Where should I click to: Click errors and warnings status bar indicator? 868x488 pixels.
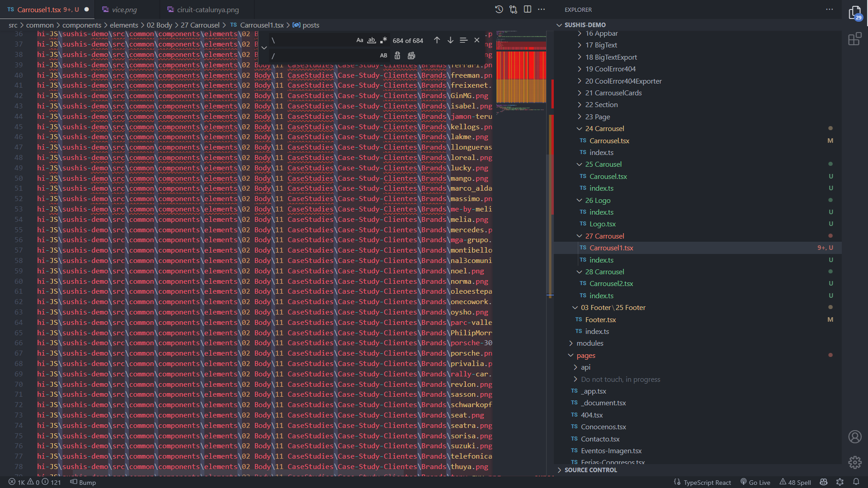pyautogui.click(x=34, y=482)
